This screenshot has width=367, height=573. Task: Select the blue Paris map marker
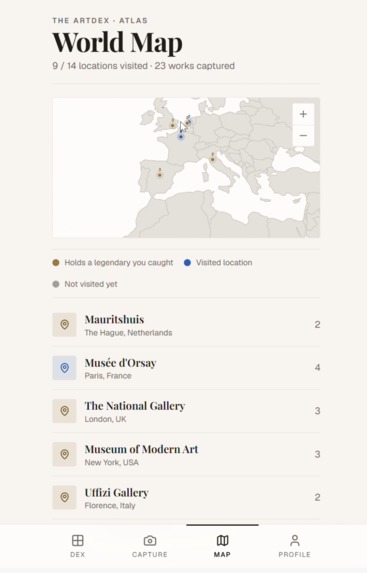tap(181, 137)
